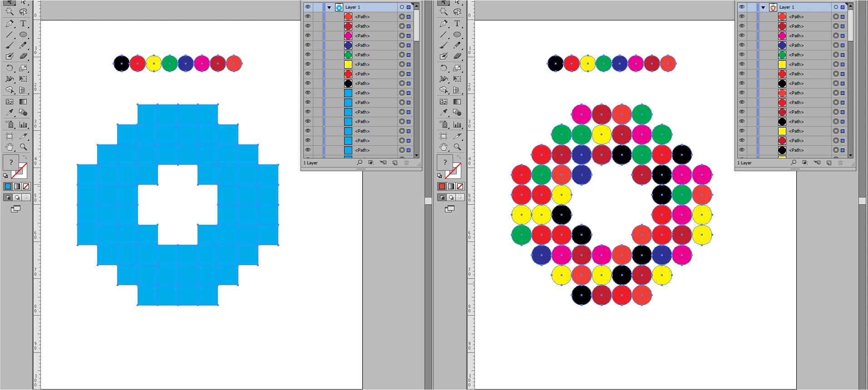
Task: Create new layer in right Layers panel
Action: (829, 163)
